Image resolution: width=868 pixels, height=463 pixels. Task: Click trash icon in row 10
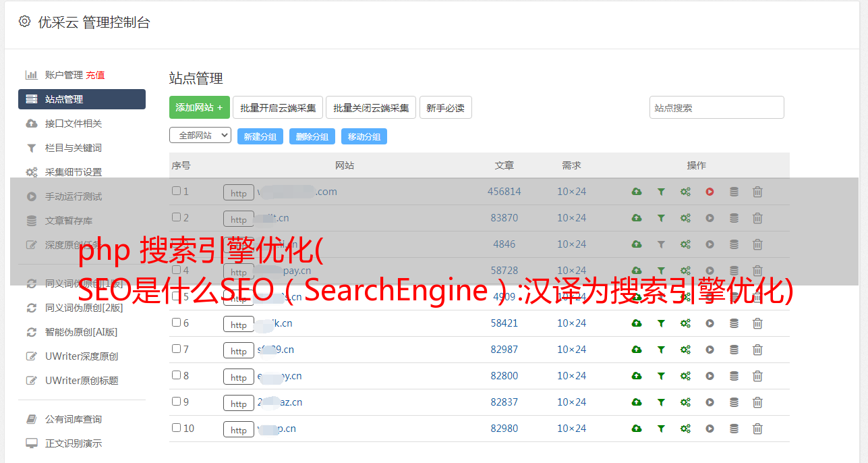[x=757, y=429]
